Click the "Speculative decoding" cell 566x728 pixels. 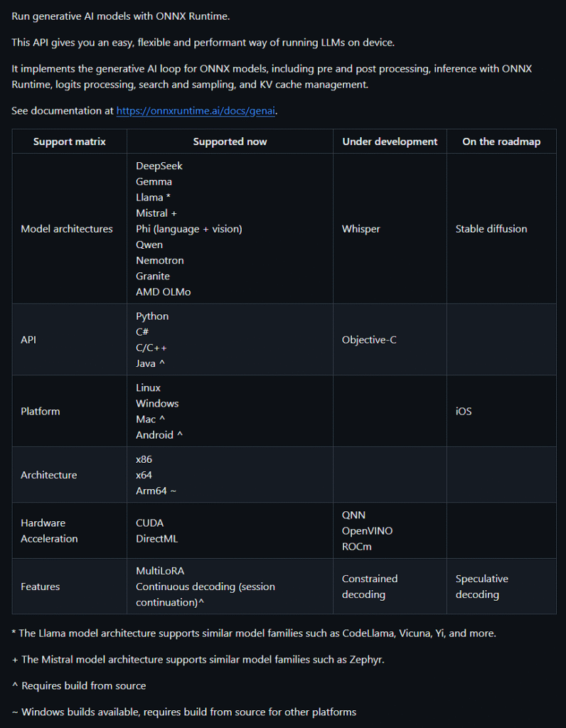481,587
